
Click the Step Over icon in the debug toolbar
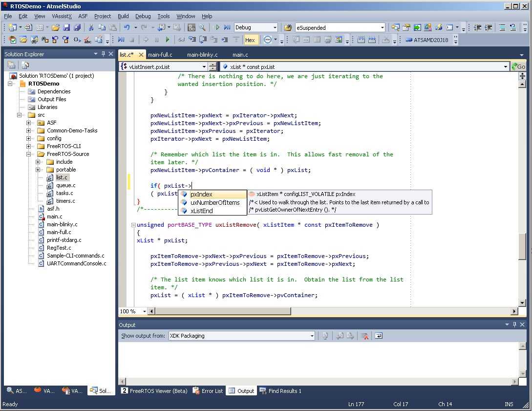(203, 40)
